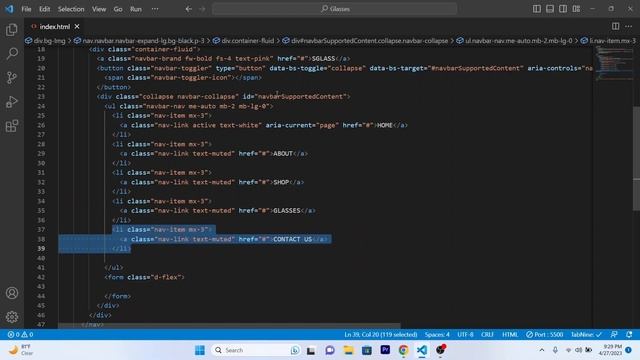
Task: Open the div.bg-img breadcrumb dropdown
Action: pyautogui.click(x=46, y=40)
